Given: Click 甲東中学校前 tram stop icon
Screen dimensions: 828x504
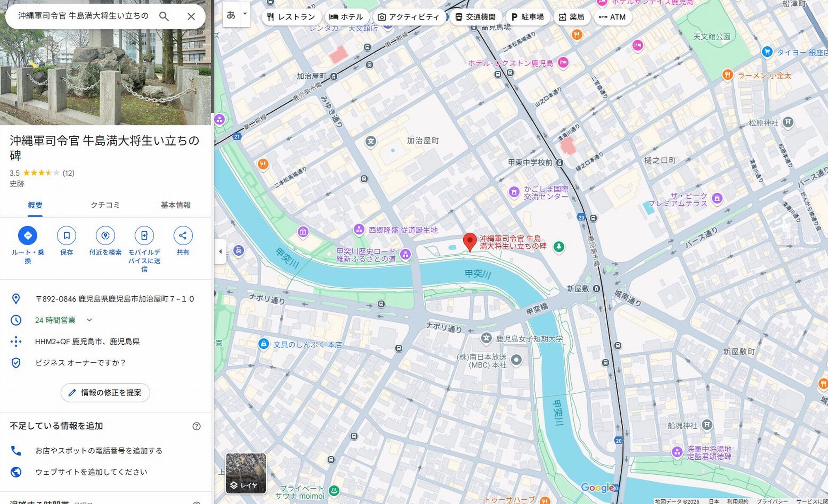Looking at the screenshot, I should click(x=560, y=163).
